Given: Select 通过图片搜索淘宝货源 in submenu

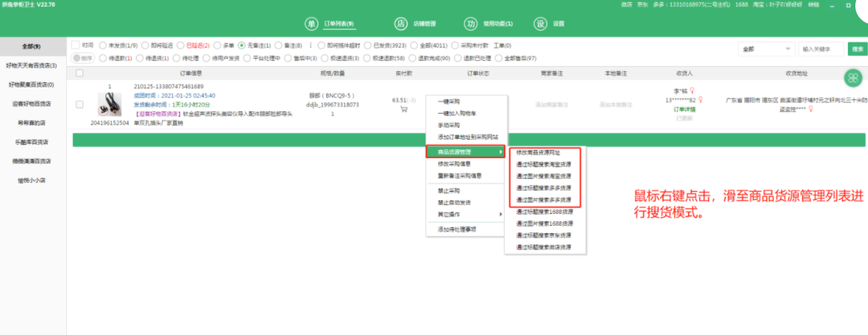Looking at the screenshot, I should (545, 176).
